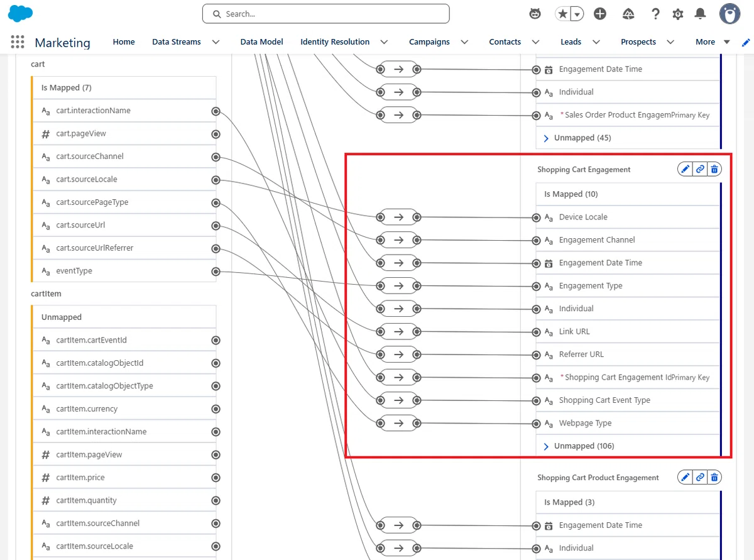Open the mountain-shaped Trailhead guidance icon
This screenshot has height=560, width=754.
pyautogui.click(x=628, y=14)
